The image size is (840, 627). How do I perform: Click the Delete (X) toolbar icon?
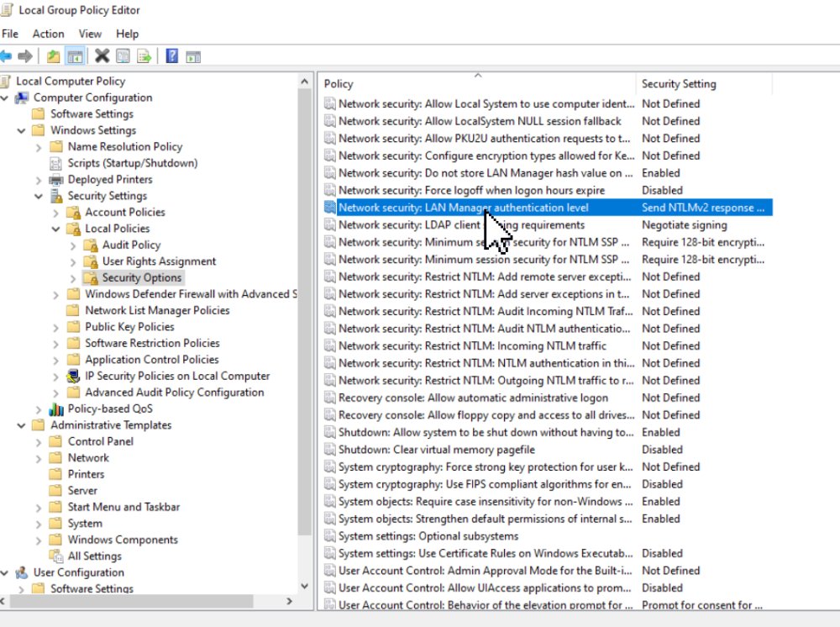pos(102,55)
